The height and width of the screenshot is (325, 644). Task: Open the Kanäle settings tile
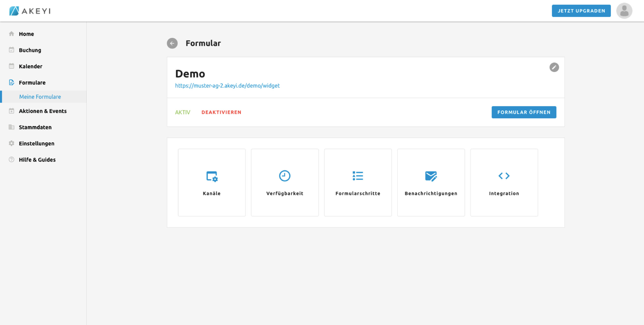(212, 182)
